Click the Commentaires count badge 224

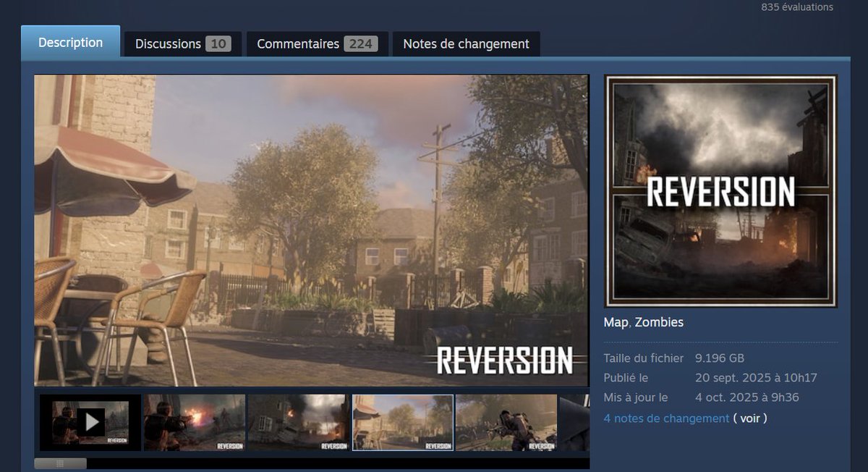tap(361, 44)
